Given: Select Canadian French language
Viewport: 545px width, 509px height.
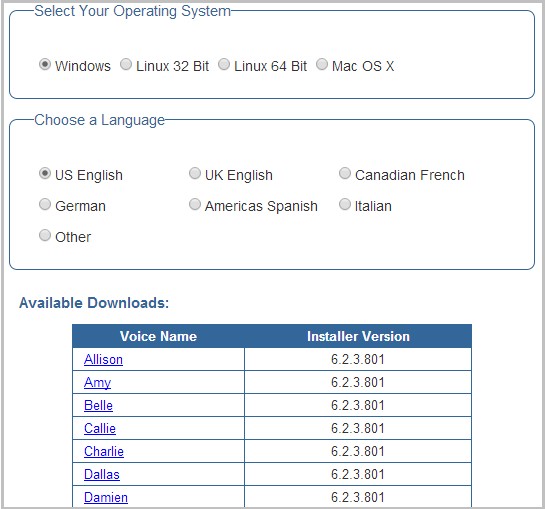Looking at the screenshot, I should click(344, 173).
